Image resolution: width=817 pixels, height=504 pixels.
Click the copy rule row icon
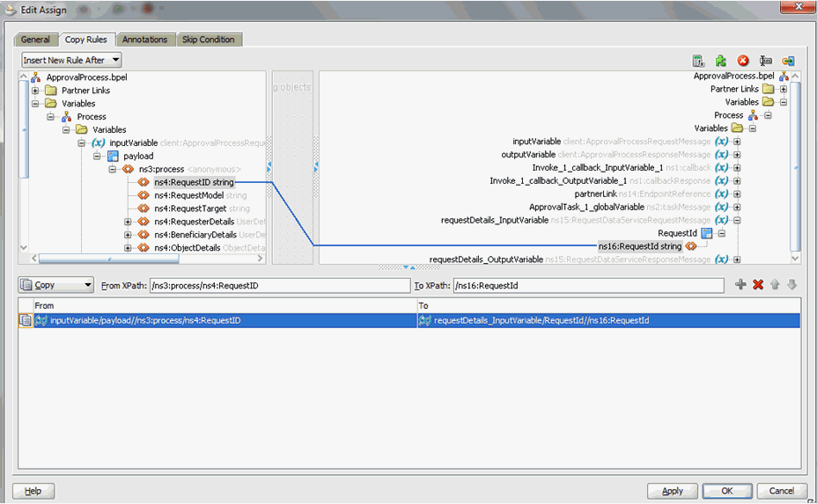click(x=26, y=320)
